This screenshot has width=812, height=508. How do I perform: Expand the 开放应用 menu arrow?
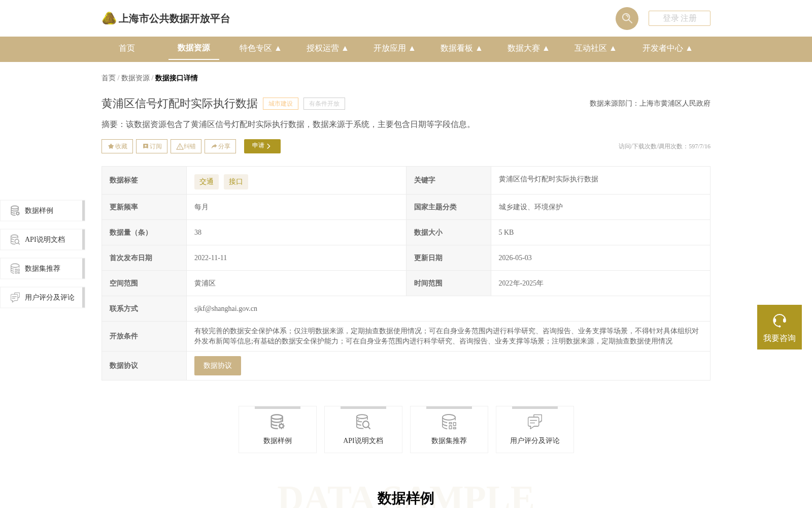tap(412, 48)
